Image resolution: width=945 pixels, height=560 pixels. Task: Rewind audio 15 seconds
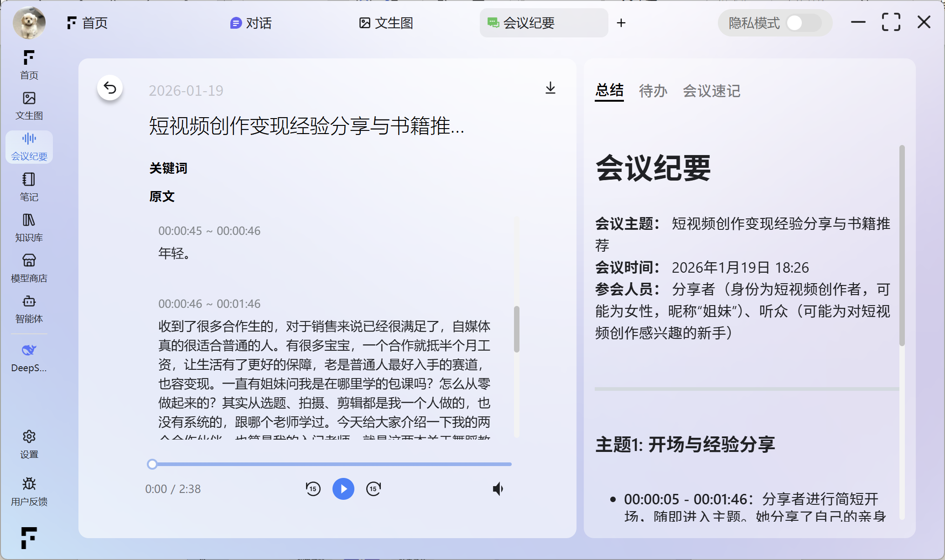pyautogui.click(x=313, y=489)
